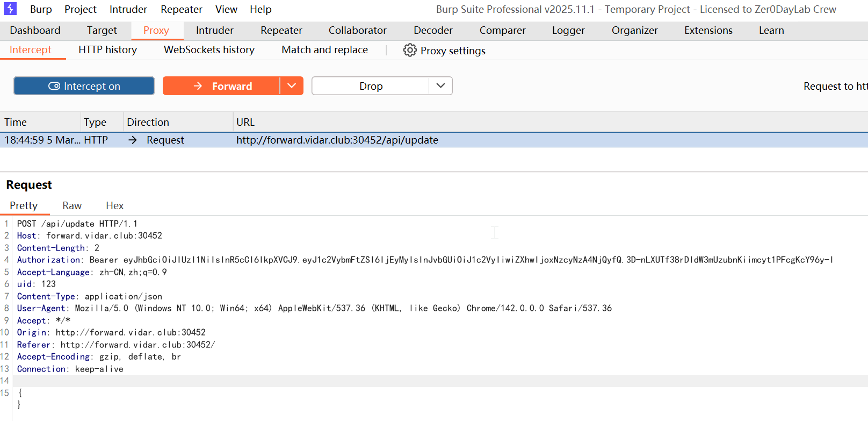Forward the intercepted request

(221, 86)
